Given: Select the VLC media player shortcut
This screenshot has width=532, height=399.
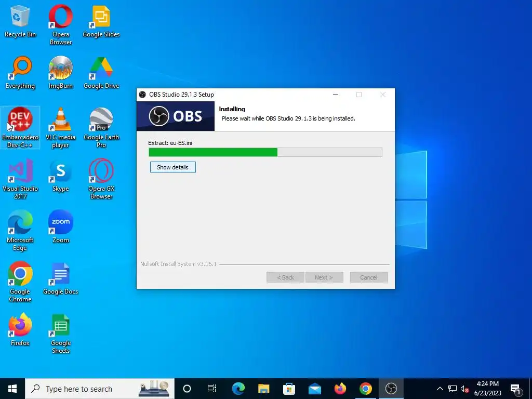Looking at the screenshot, I should [60, 128].
